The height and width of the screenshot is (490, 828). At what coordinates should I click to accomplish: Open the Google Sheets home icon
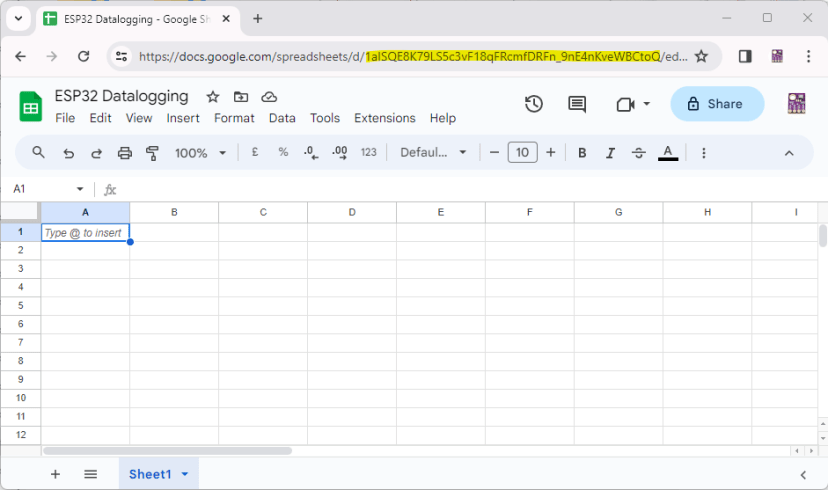click(x=31, y=106)
